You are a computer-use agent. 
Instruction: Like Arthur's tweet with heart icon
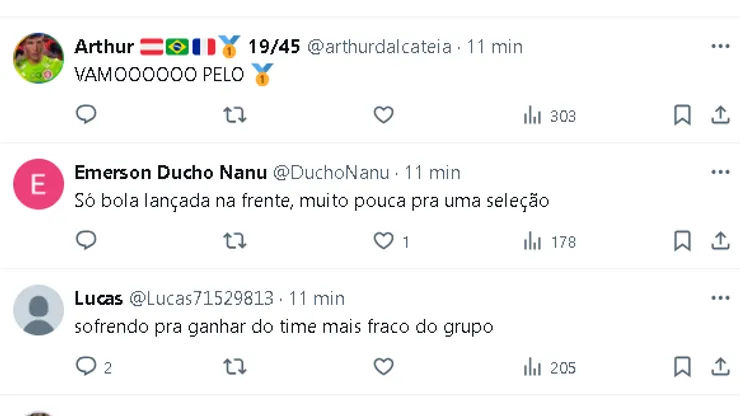click(x=383, y=115)
